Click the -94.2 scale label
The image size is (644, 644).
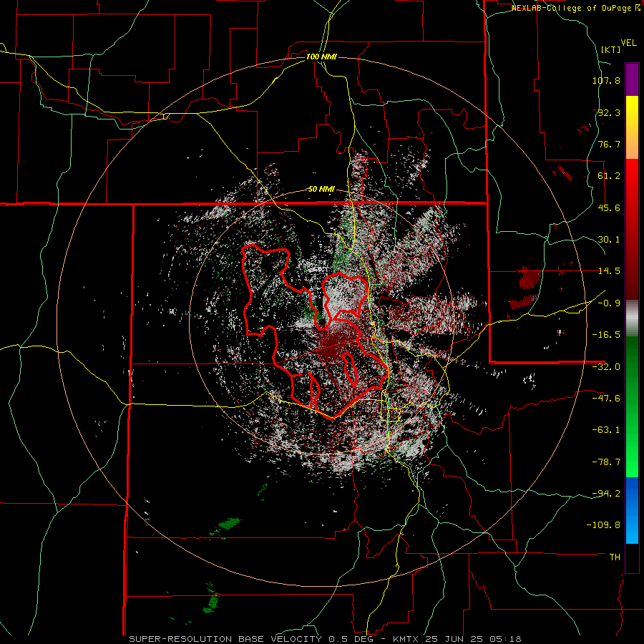tap(606, 493)
